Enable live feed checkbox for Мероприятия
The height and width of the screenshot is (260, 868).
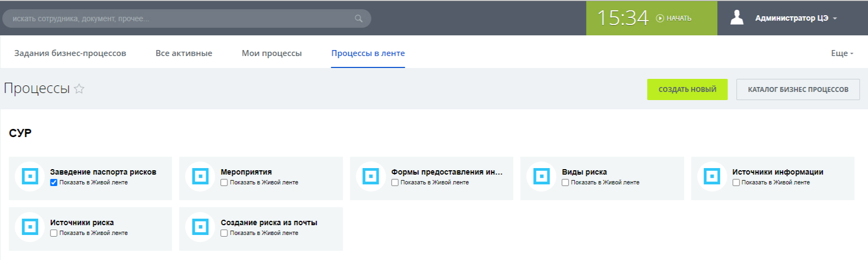coord(224,183)
